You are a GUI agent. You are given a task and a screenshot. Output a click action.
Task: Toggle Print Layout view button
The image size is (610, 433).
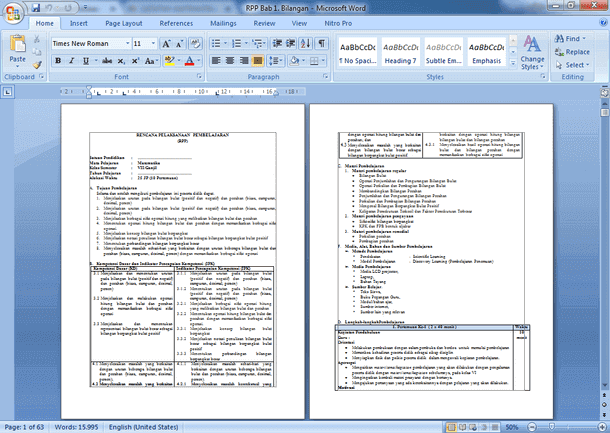[x=451, y=427]
